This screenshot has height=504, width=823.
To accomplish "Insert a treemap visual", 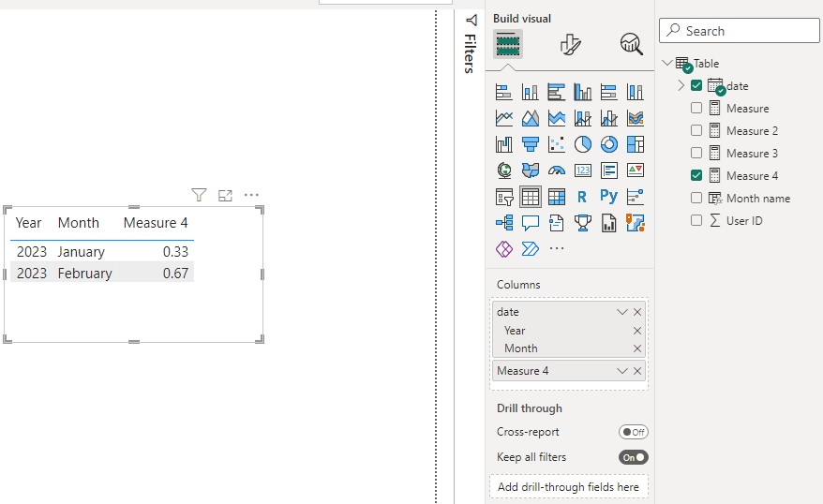I will point(636,144).
